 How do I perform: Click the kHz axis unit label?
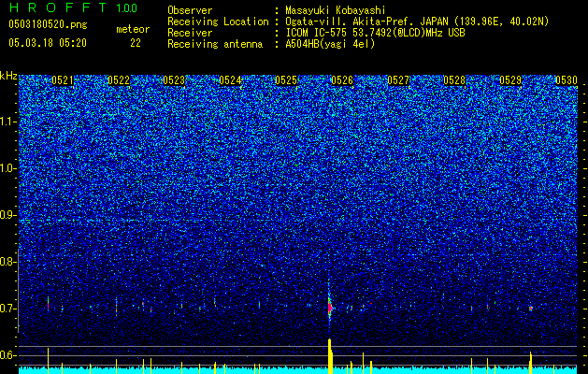click(8, 76)
